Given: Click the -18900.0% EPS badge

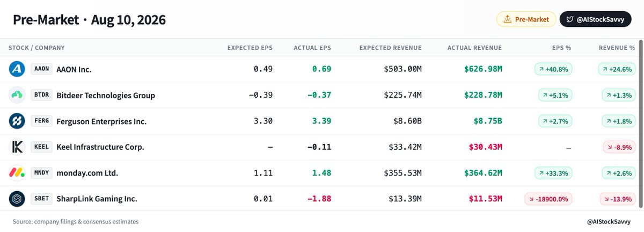Looking at the screenshot, I should point(548,199).
